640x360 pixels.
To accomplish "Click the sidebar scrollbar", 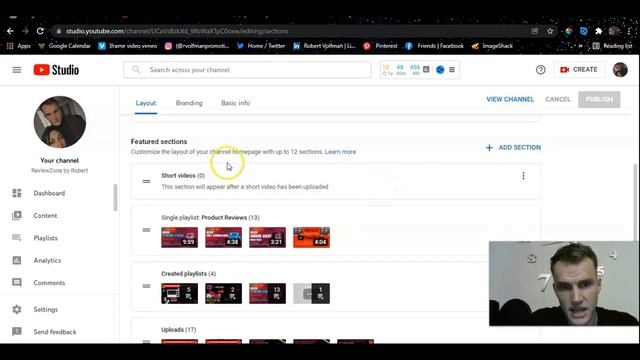I will coord(116,197).
